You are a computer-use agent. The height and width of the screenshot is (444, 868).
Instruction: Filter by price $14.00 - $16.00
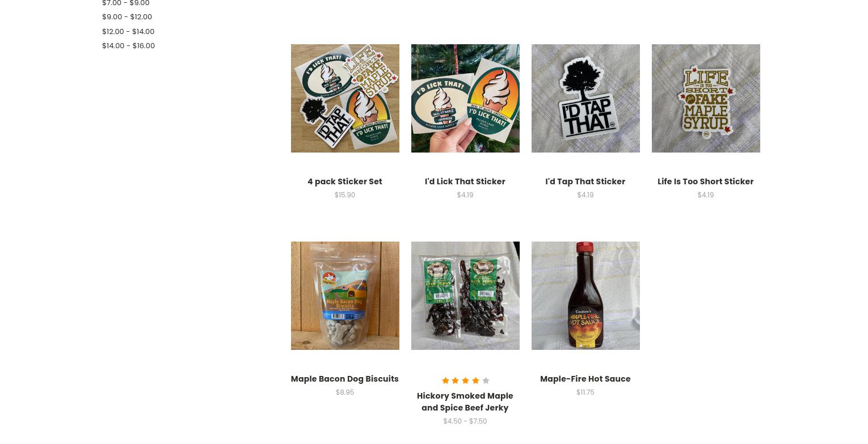tap(128, 45)
